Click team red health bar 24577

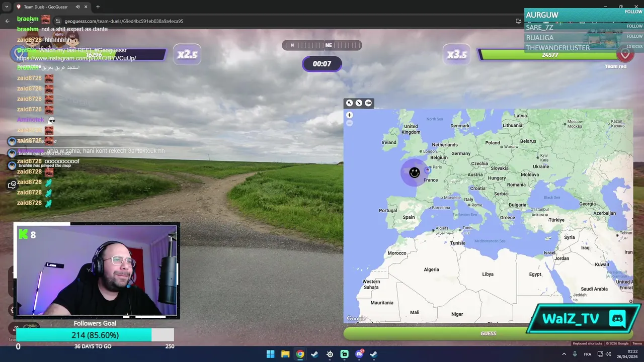click(550, 55)
